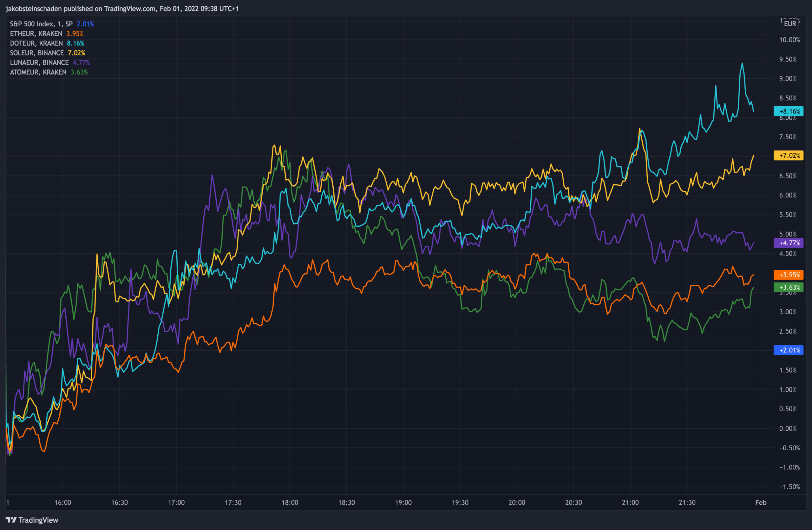Screen dimensions: 812x530
Task: Click the 0.00% baseline scale label
Action: click(788, 428)
